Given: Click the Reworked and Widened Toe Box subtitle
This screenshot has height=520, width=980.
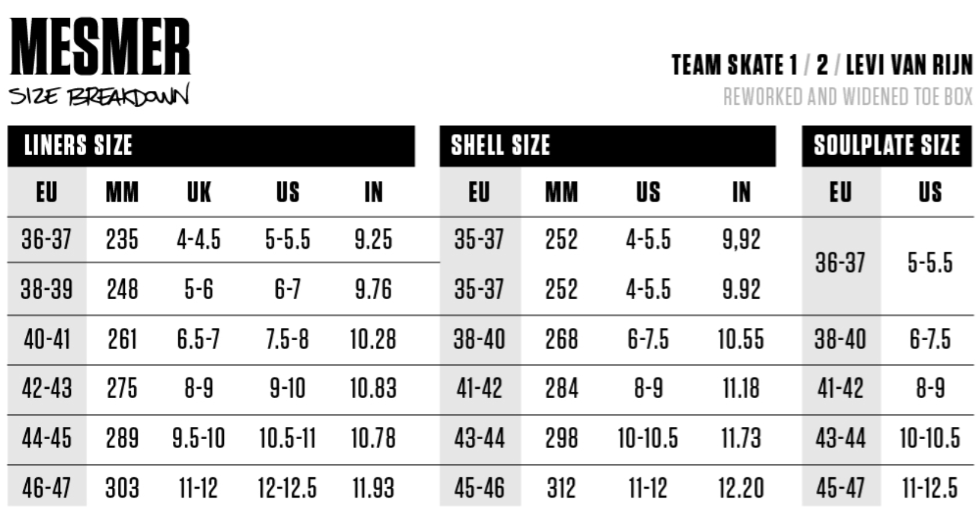Looking at the screenshot, I should (x=848, y=97).
